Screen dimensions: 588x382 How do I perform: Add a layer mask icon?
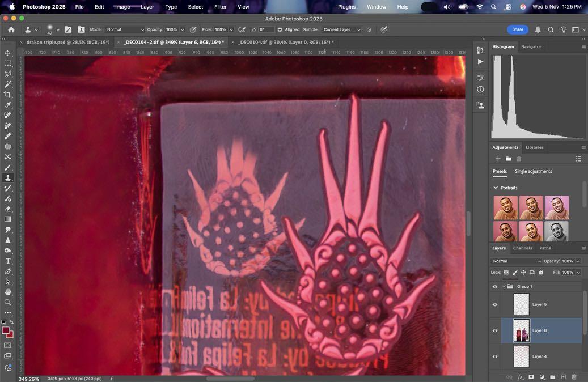531,377
